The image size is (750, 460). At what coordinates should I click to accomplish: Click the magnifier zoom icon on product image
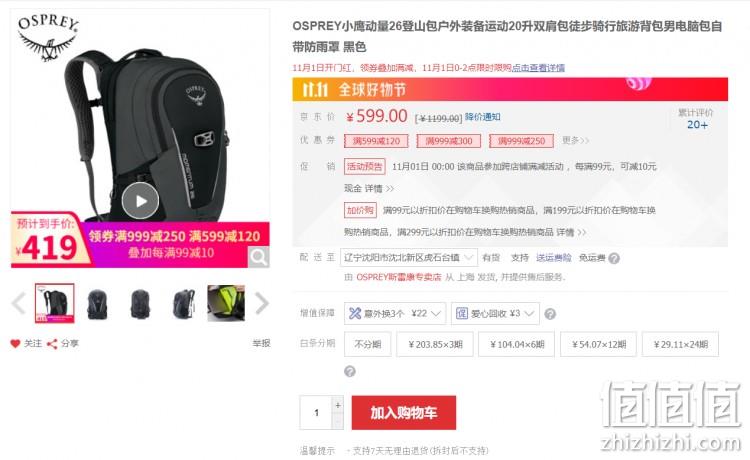point(259,257)
